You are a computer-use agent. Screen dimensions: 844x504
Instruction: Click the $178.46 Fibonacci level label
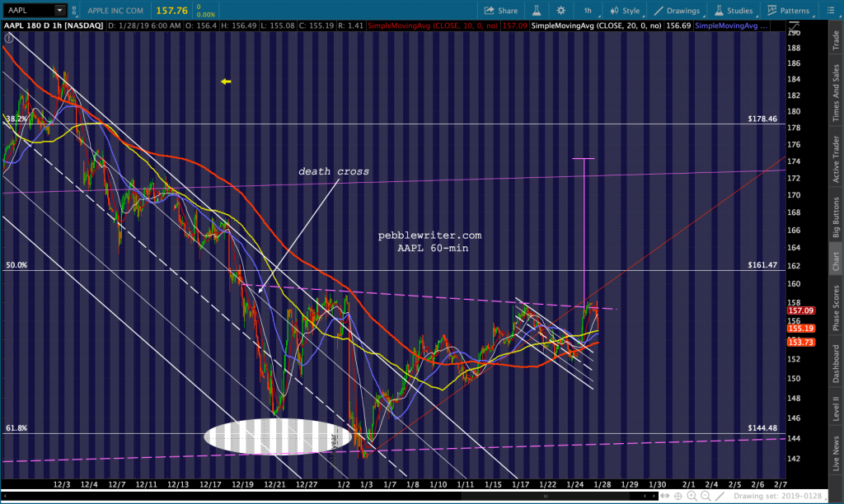762,119
